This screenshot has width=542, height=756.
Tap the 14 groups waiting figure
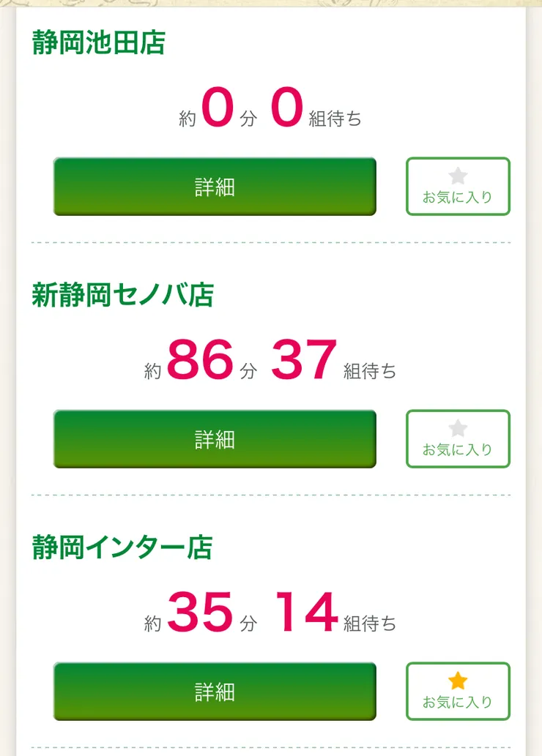pos(307,613)
